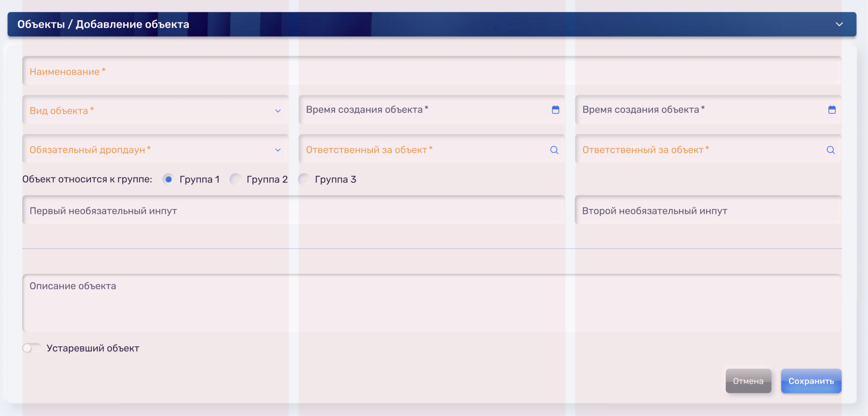Open calendar in middle Время создания объекта field
The height and width of the screenshot is (416, 868).
coord(555,110)
